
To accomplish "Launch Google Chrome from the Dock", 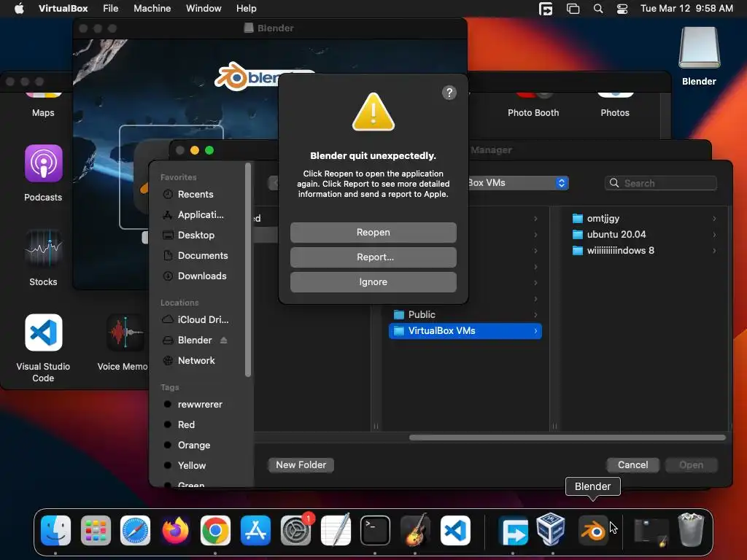I will [215, 530].
